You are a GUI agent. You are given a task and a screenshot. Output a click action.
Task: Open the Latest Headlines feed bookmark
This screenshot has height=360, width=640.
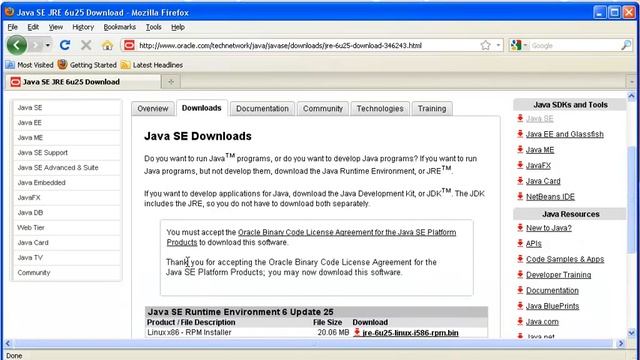coord(152,65)
